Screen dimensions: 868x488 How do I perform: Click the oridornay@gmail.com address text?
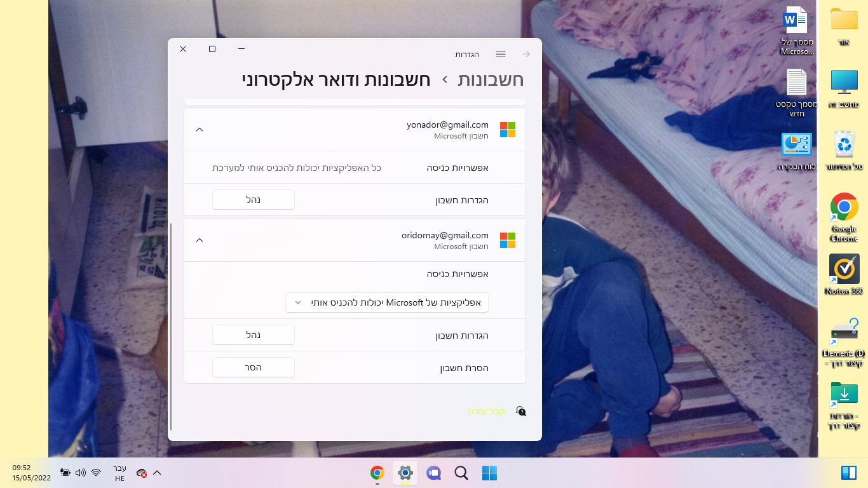445,235
